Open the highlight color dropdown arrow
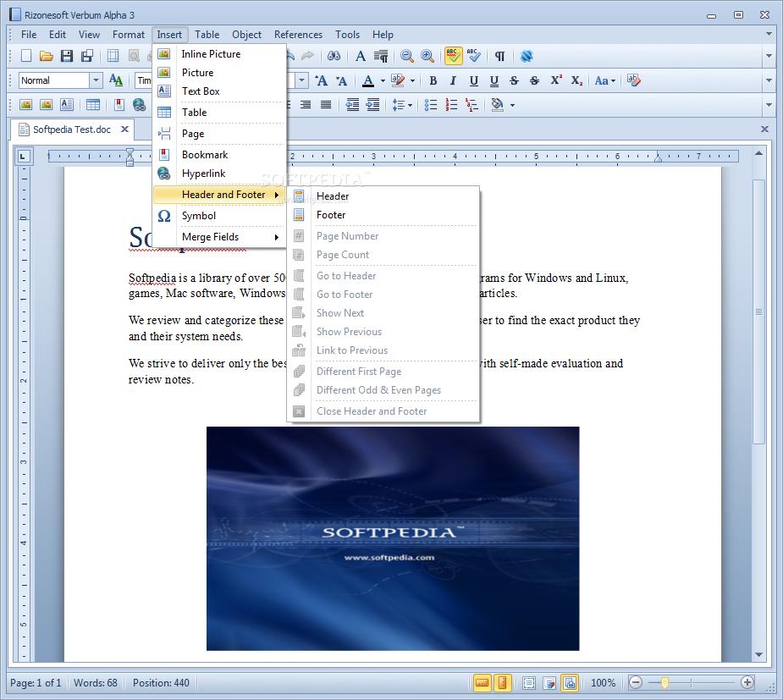Image resolution: width=783 pixels, height=700 pixels. pyautogui.click(x=412, y=80)
